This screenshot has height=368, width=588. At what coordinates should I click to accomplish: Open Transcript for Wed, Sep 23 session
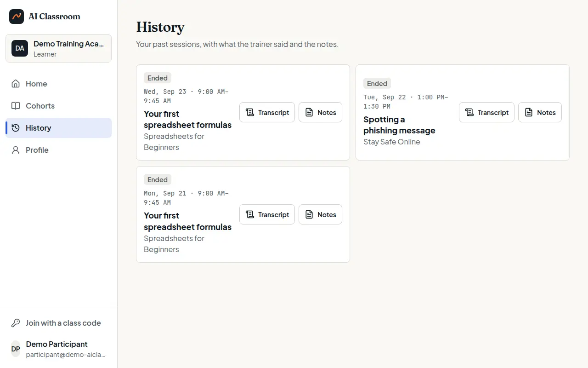(x=267, y=112)
